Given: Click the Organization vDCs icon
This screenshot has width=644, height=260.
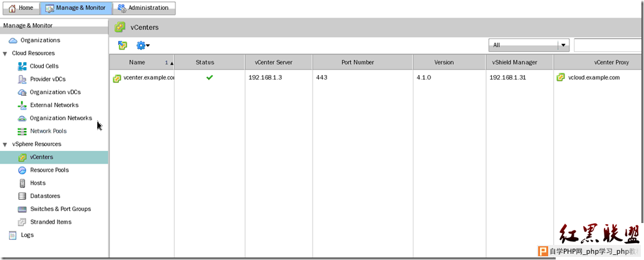Looking at the screenshot, I should tap(22, 93).
